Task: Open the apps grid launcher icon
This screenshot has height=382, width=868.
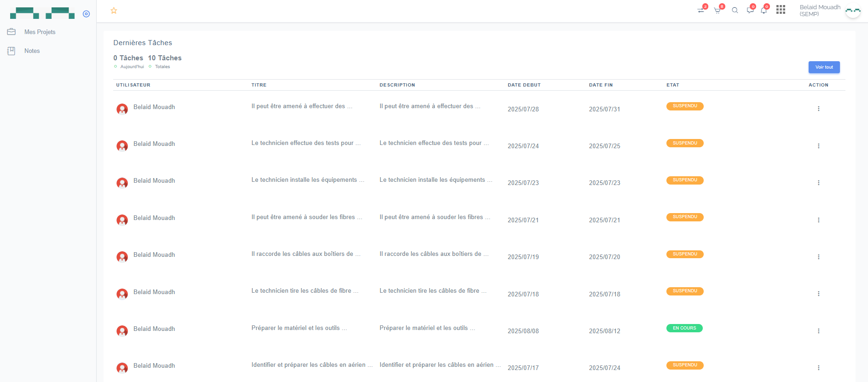Action: point(781,10)
